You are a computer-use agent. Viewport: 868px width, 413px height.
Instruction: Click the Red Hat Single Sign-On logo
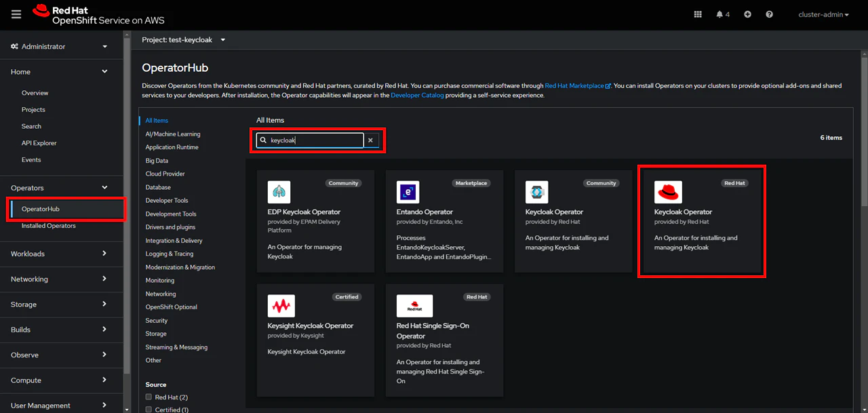click(x=414, y=306)
